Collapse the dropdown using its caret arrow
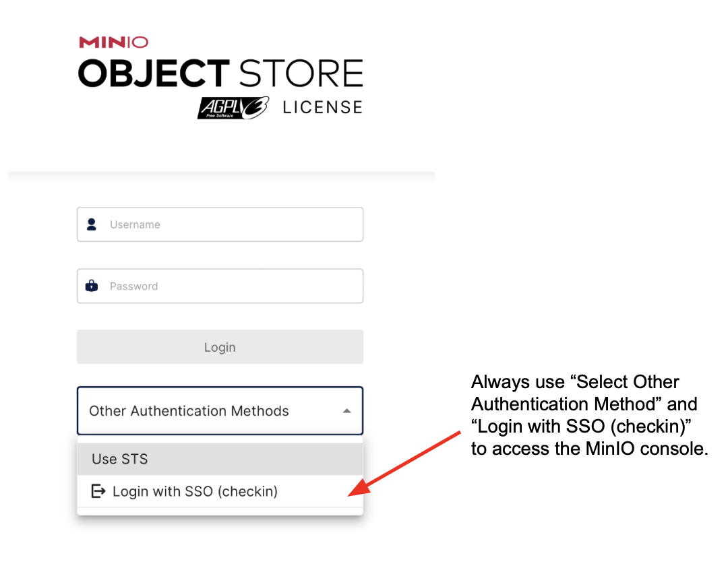The width and height of the screenshot is (728, 566). pos(346,410)
